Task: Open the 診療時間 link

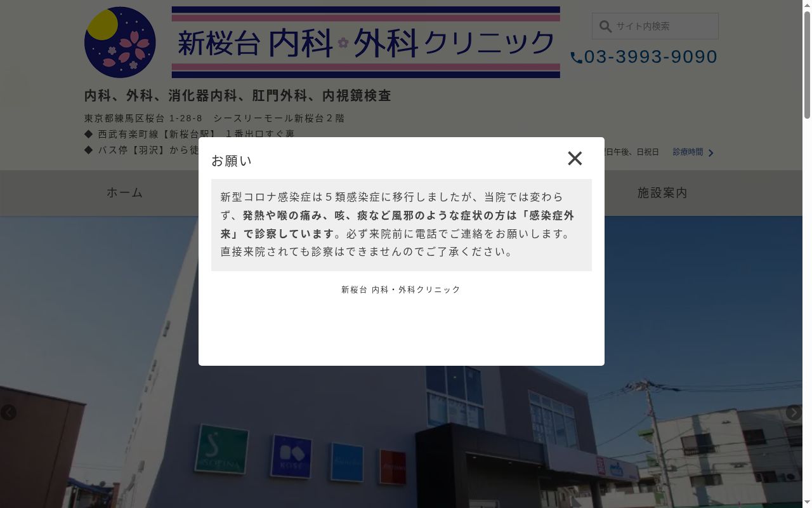Action: 688,152
